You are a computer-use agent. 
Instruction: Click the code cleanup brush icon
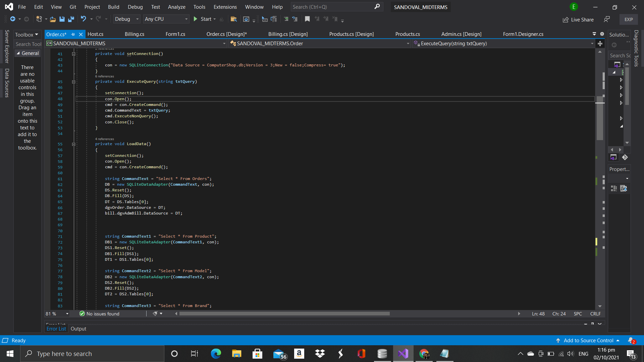(x=155, y=314)
